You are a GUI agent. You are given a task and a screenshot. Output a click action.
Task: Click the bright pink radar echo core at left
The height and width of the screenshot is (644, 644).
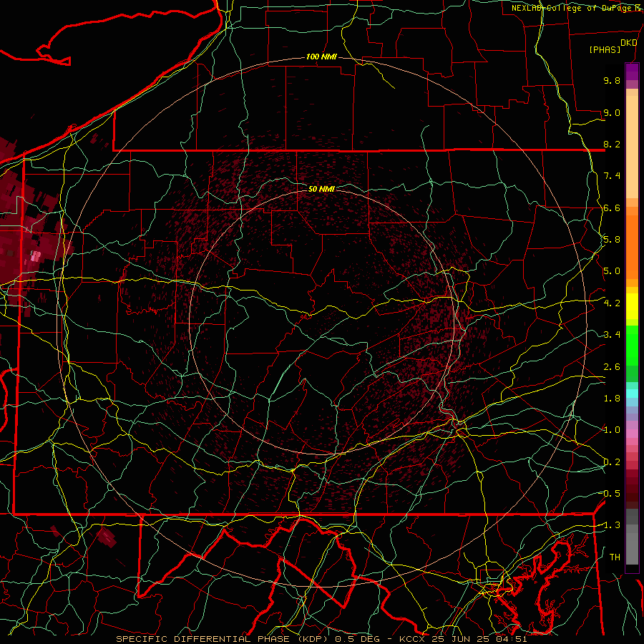click(x=35, y=257)
